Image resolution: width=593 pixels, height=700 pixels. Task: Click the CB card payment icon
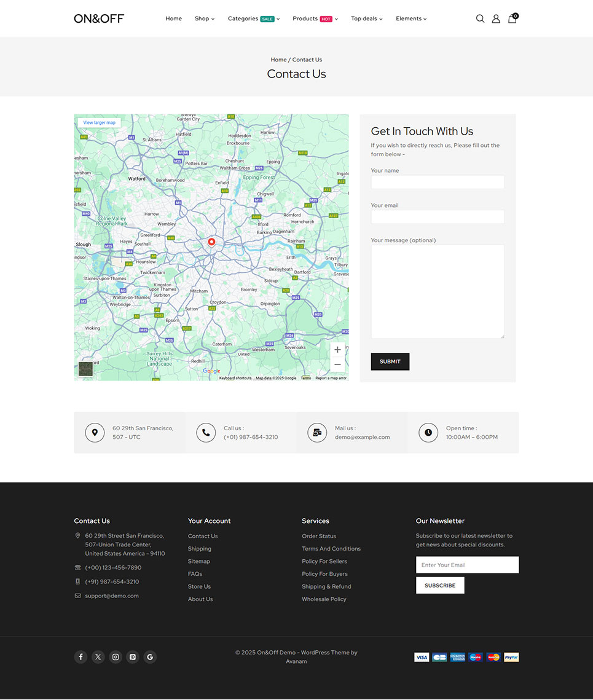(x=439, y=657)
